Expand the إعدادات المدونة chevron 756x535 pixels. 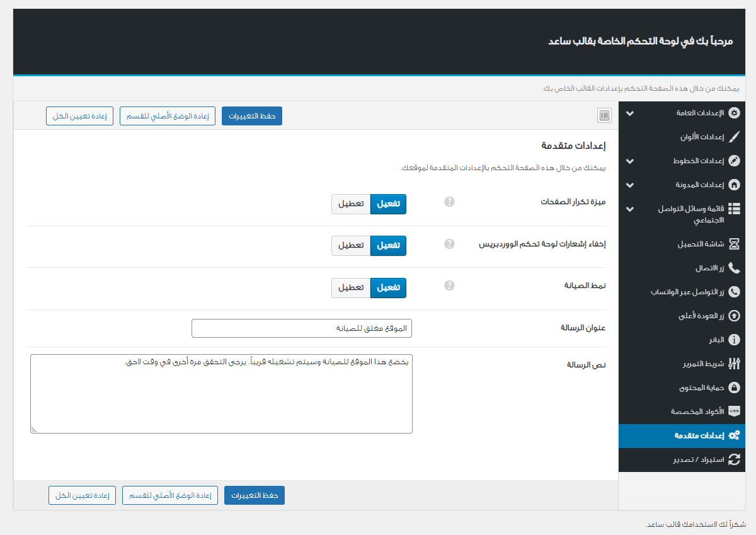coord(629,185)
